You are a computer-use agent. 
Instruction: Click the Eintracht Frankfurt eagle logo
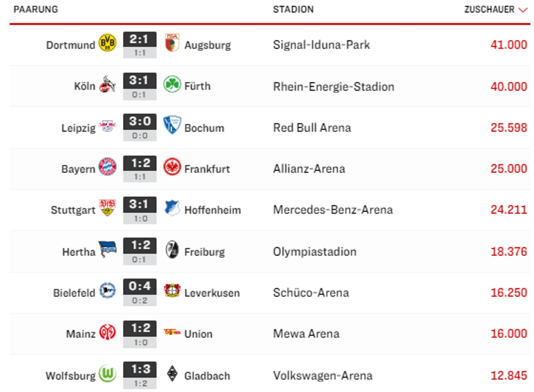click(x=172, y=167)
